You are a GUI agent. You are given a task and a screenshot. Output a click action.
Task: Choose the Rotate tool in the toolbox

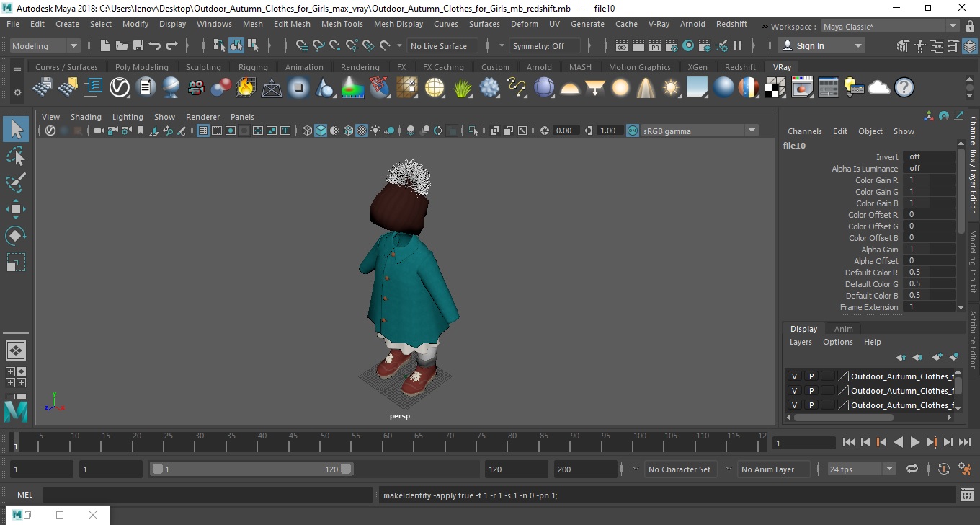(16, 236)
